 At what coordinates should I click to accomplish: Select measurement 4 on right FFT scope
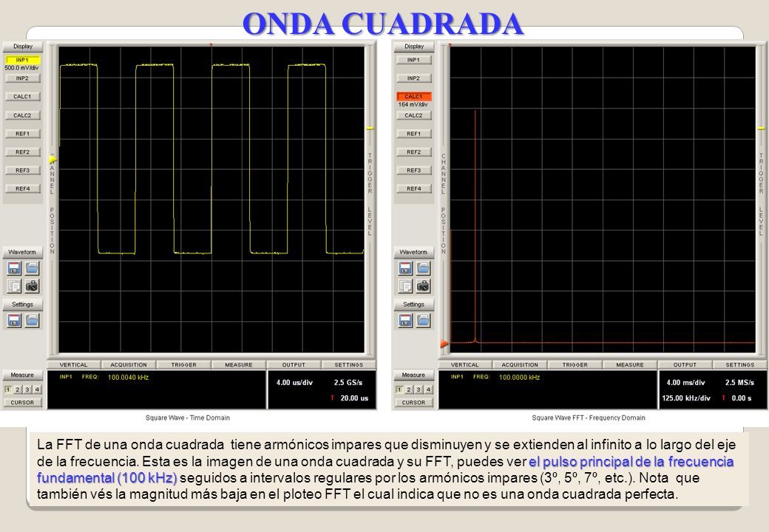[x=429, y=389]
